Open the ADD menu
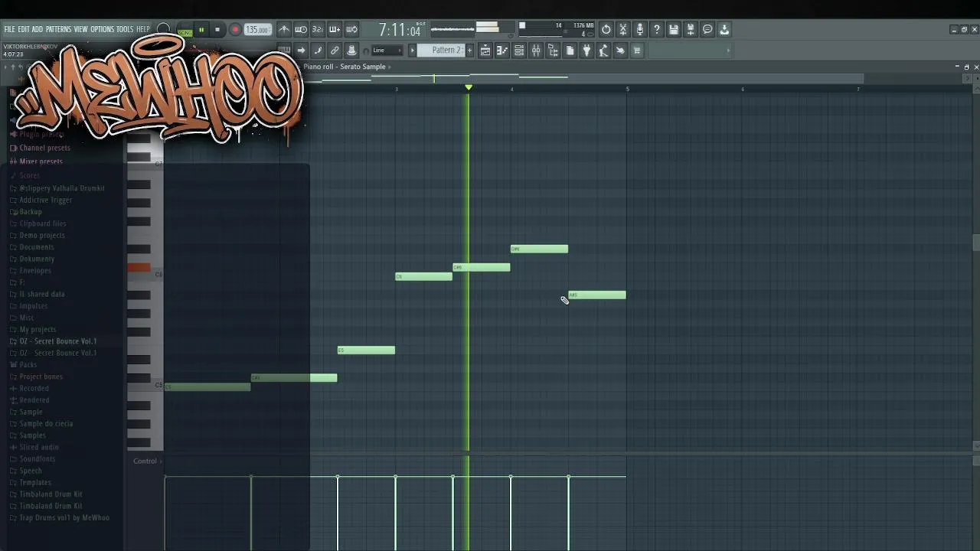 tap(38, 30)
